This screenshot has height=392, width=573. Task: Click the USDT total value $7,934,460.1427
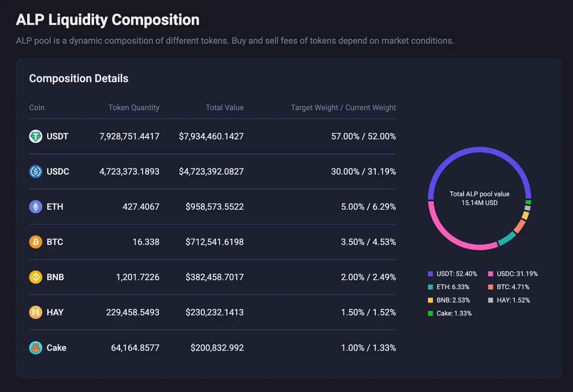click(x=211, y=136)
